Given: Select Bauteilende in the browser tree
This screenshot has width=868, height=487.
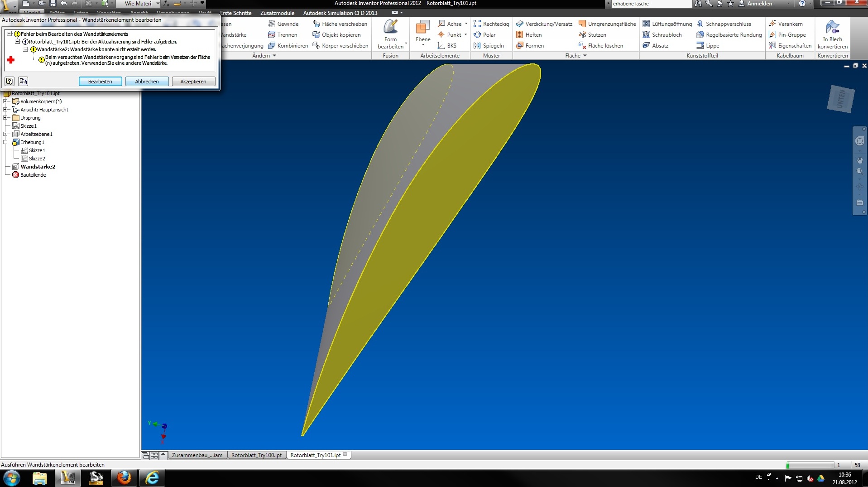Looking at the screenshot, I should coord(33,175).
